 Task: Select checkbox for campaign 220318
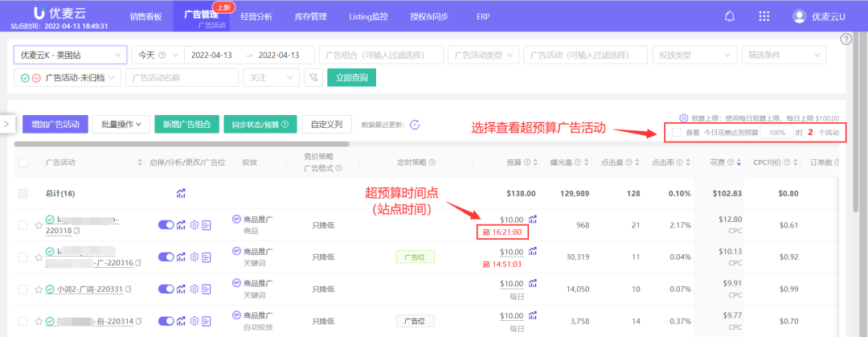[x=23, y=225]
